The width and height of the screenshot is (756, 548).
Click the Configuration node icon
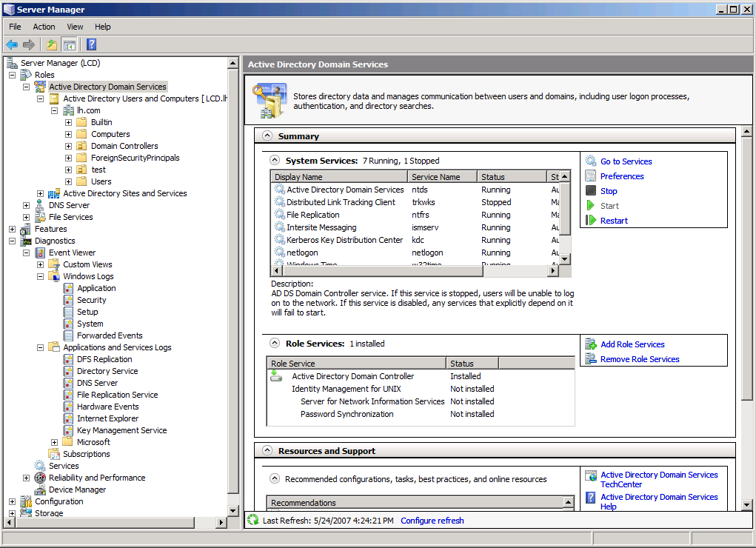coord(26,501)
